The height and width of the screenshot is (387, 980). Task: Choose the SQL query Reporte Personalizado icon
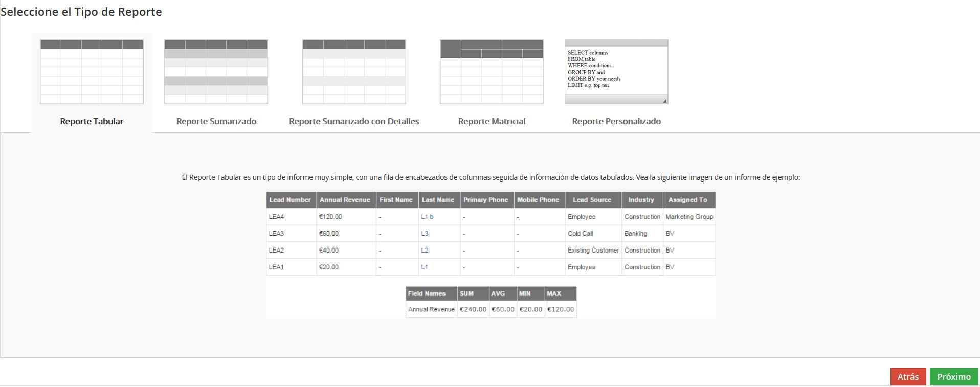tap(616, 72)
